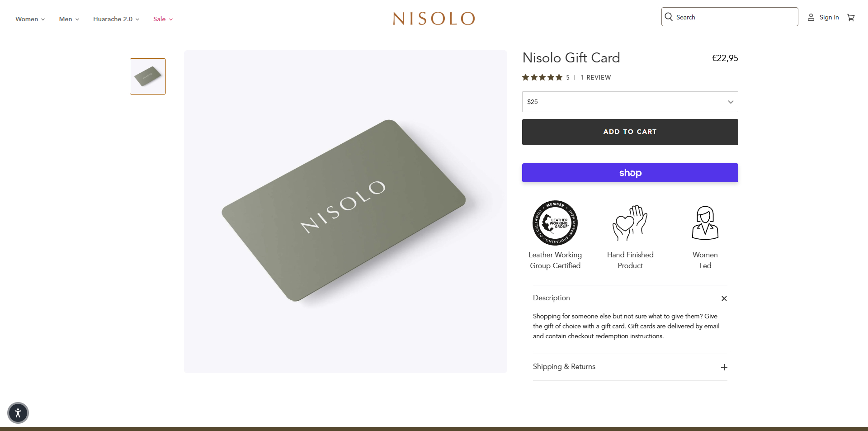868x431 pixels.
Task: Open the accessibility widget icon
Action: point(18,413)
